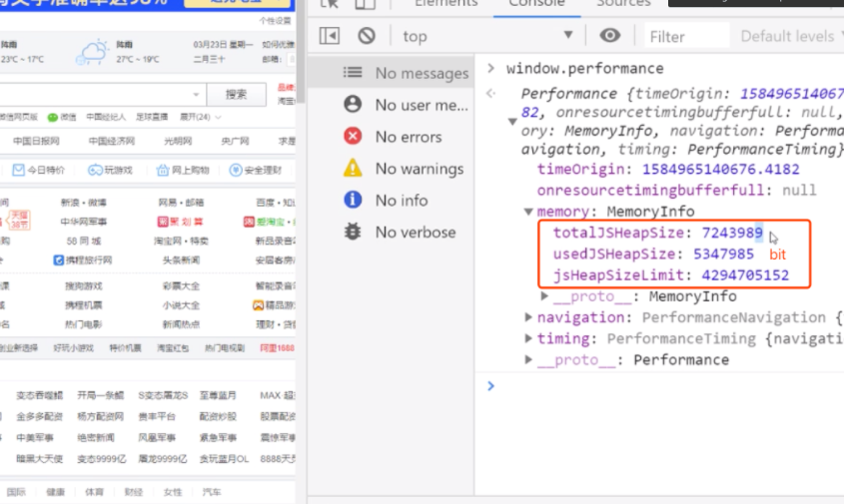This screenshot has height=504, width=844.
Task: Switch to the Elements tab
Action: pyautogui.click(x=446, y=4)
